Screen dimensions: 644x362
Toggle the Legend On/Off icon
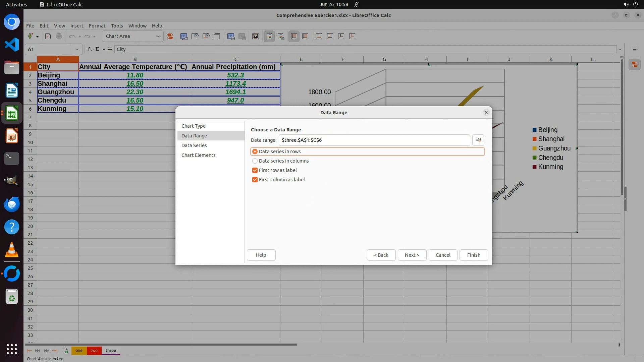269,36
